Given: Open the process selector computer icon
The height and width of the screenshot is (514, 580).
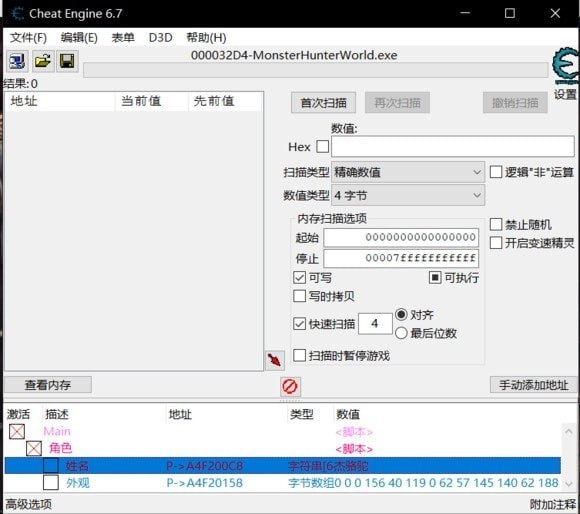Looking at the screenshot, I should [17, 61].
